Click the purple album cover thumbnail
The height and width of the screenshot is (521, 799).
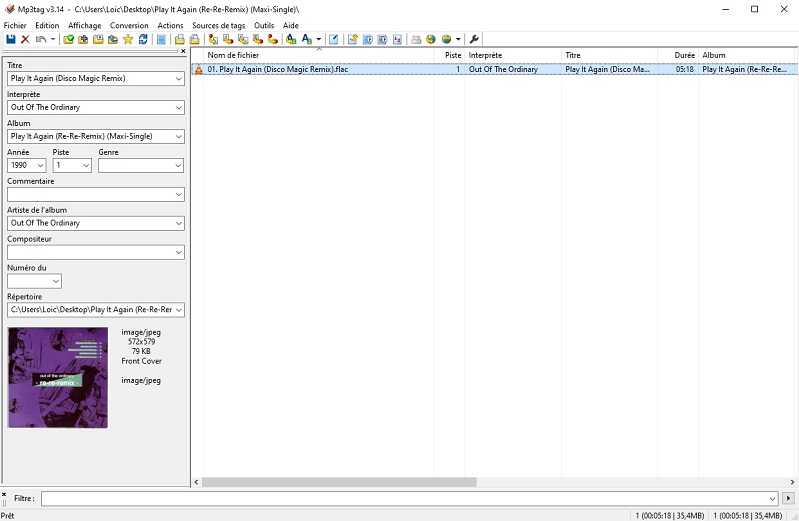click(x=57, y=378)
